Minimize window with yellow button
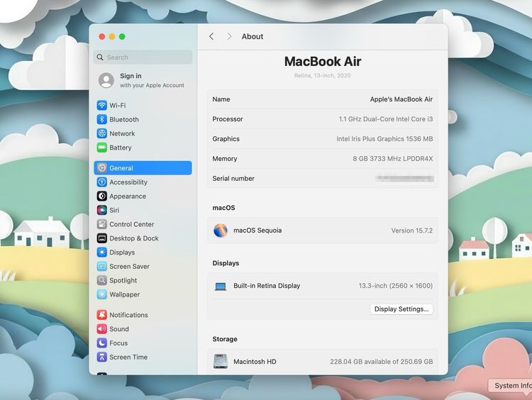 (112, 36)
